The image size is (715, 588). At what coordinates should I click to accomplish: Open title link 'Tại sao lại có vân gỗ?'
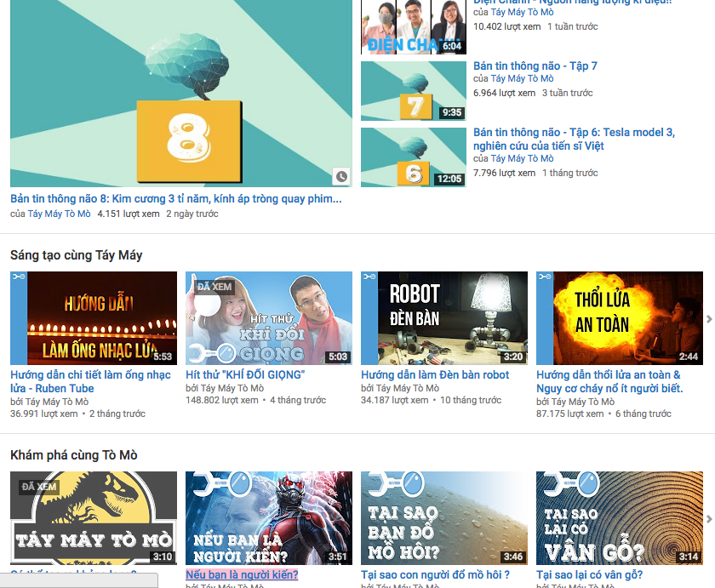589,574
